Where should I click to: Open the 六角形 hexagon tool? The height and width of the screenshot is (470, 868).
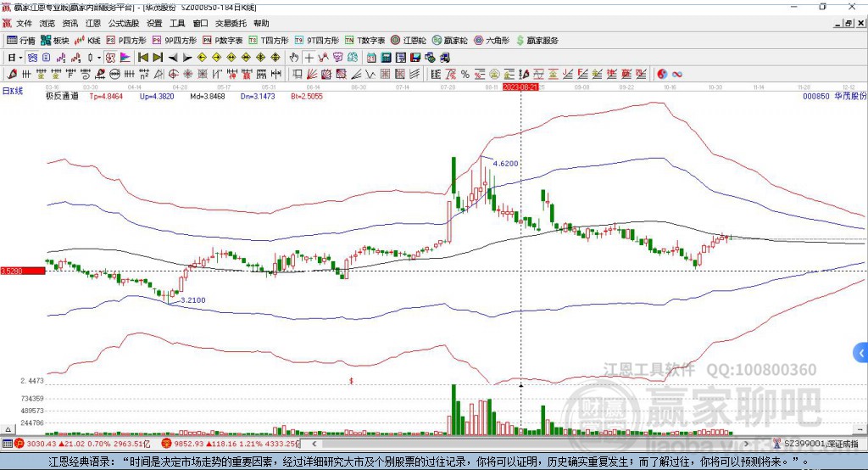492,41
